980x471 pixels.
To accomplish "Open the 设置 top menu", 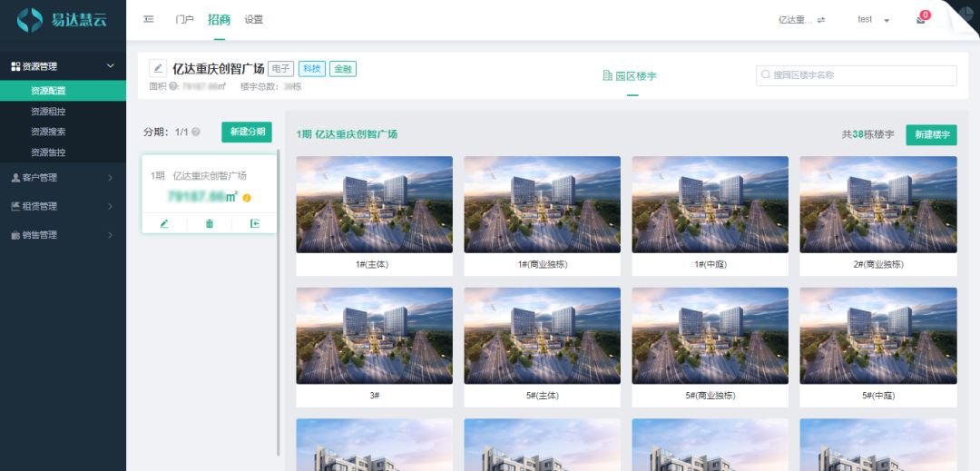I will tap(254, 19).
